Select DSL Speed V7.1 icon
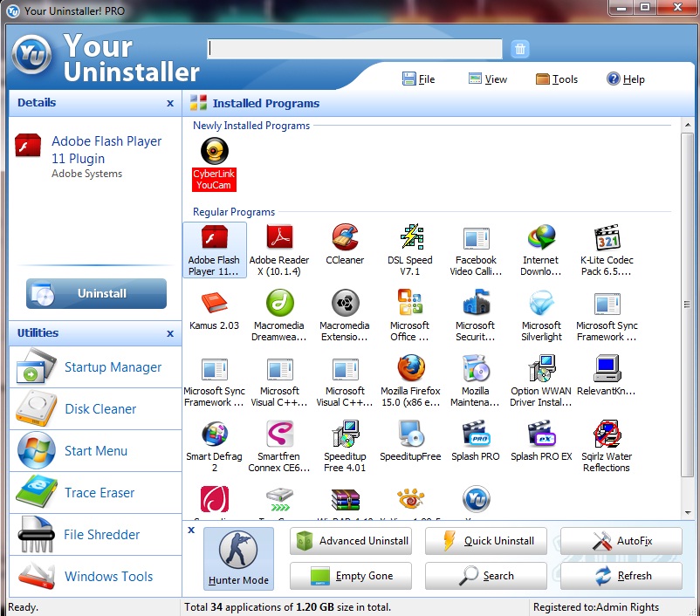Image resolution: width=700 pixels, height=616 pixels. [x=410, y=237]
